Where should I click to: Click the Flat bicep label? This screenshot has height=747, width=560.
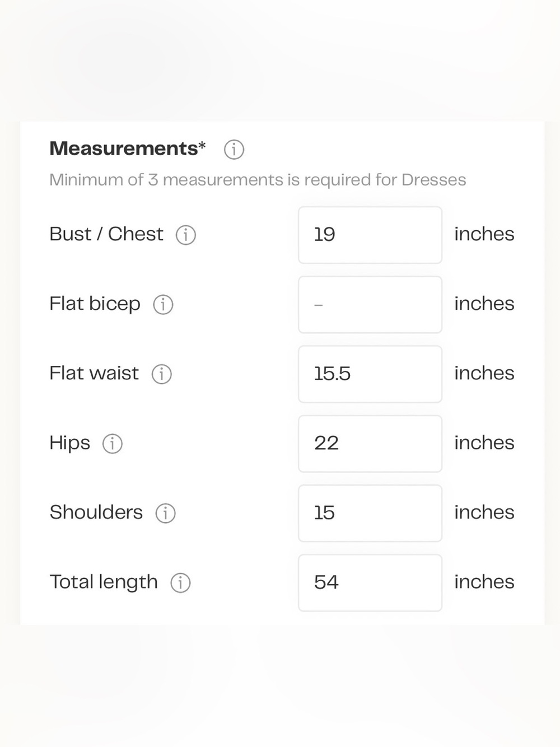click(95, 304)
